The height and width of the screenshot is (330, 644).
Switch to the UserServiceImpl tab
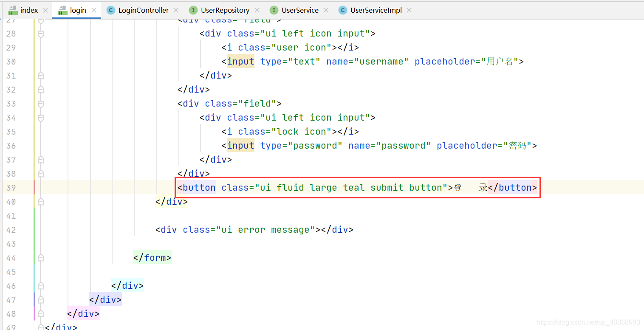376,10
